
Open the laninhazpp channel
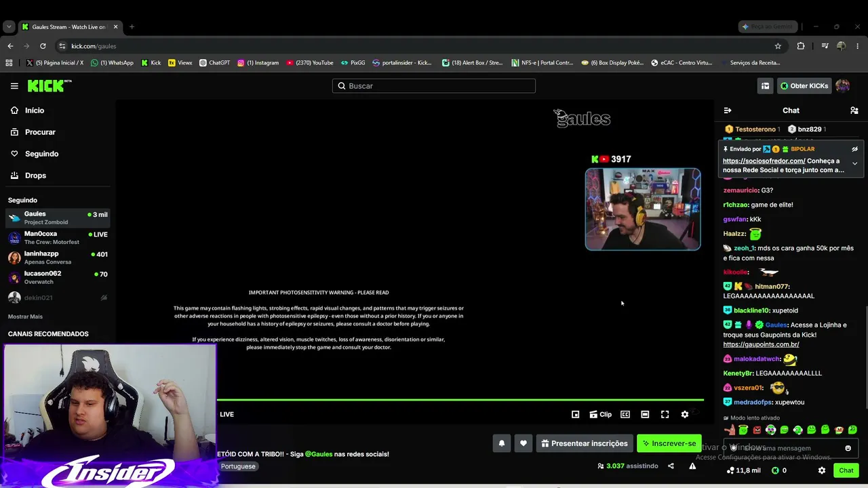(x=58, y=258)
